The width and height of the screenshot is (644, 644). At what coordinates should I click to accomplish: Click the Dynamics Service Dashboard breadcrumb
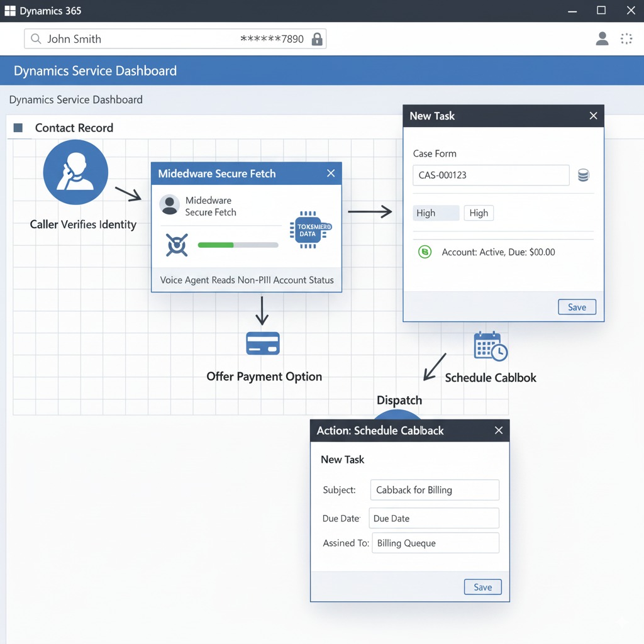coord(76,100)
